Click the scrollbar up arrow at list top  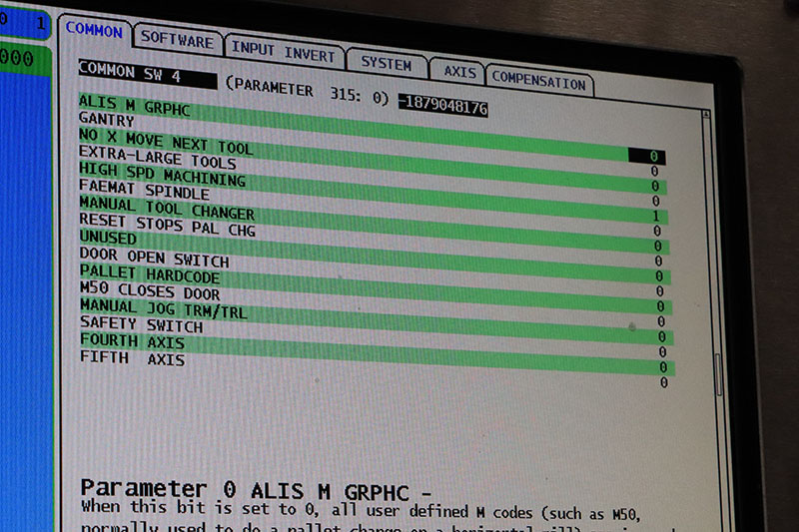(706, 114)
